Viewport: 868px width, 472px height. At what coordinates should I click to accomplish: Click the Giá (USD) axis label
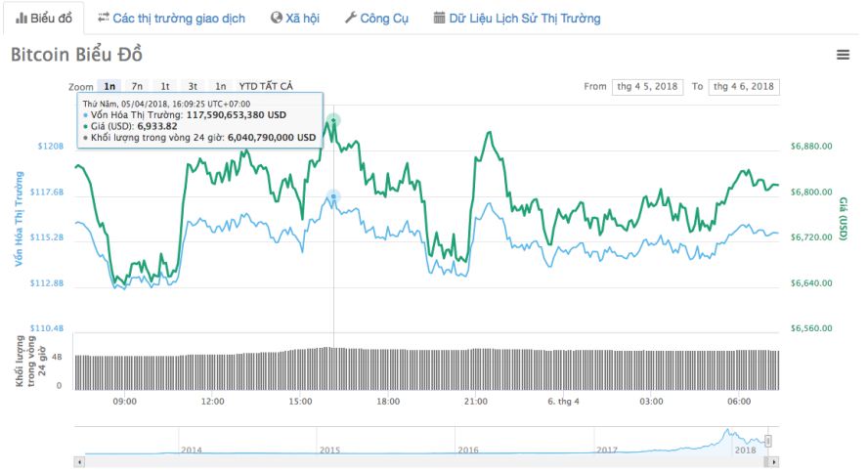(843, 219)
